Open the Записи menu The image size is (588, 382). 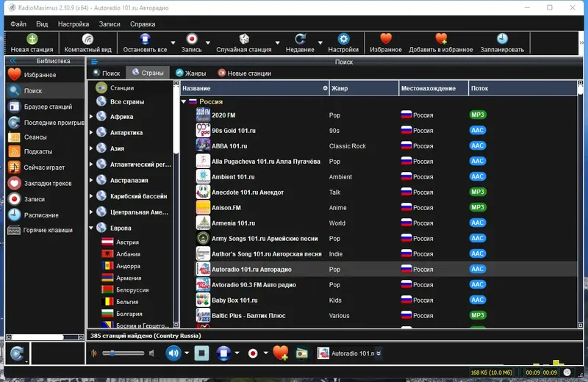pos(110,24)
